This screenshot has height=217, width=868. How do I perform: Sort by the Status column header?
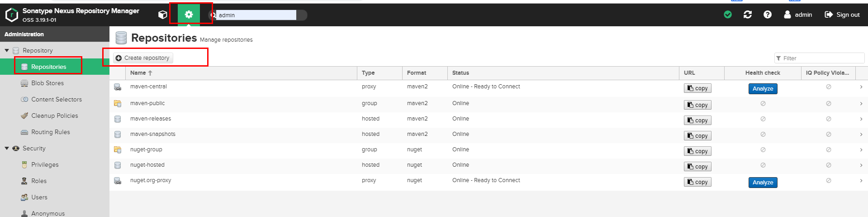pos(563,72)
